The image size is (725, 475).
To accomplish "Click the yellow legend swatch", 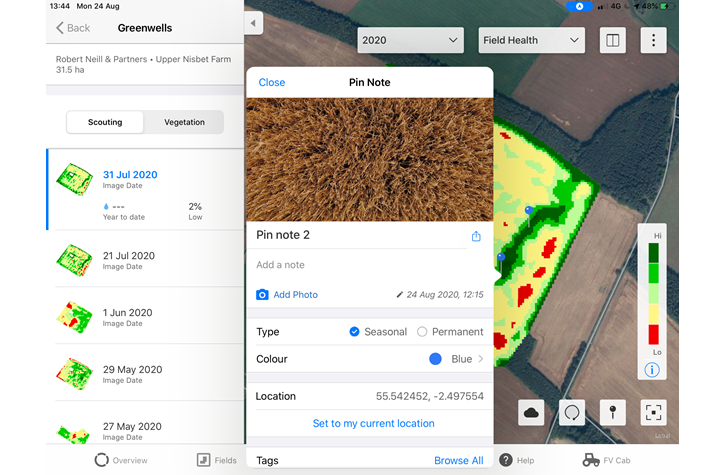I will click(653, 314).
